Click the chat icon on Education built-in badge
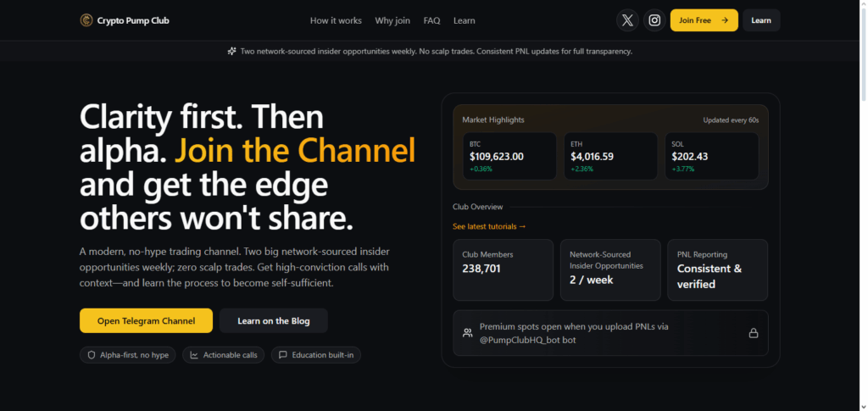Viewport: 868px width, 411px height. point(283,355)
